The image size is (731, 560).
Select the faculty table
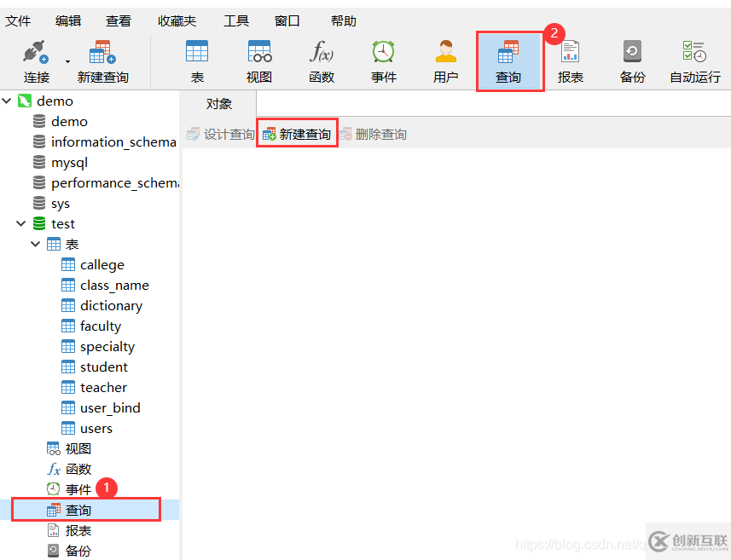coord(91,326)
